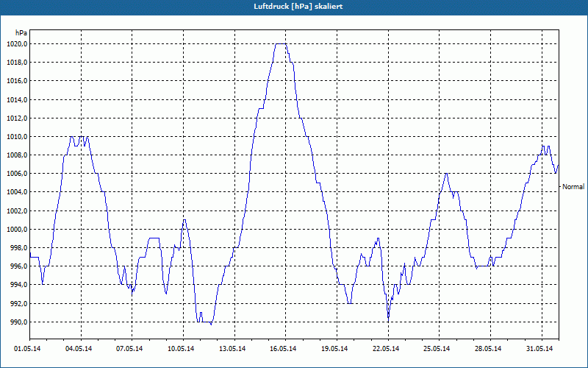Viewport: 588px width, 368px height.
Task: Click the 07.05.14 date label
Action: (x=130, y=349)
